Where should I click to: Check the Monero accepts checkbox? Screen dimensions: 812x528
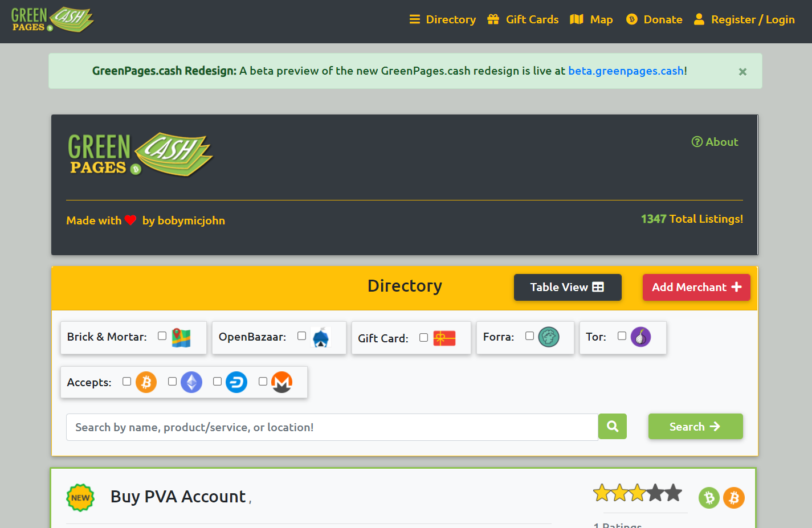263,382
